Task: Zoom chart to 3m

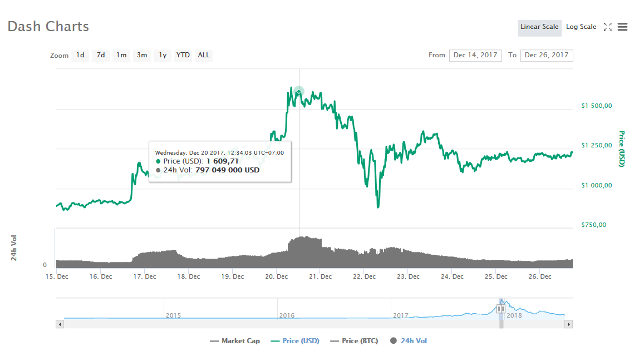Action: coord(142,55)
